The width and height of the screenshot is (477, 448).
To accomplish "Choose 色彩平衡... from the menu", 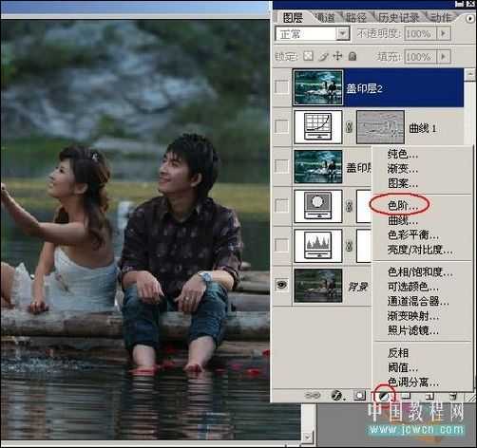I will click(413, 235).
